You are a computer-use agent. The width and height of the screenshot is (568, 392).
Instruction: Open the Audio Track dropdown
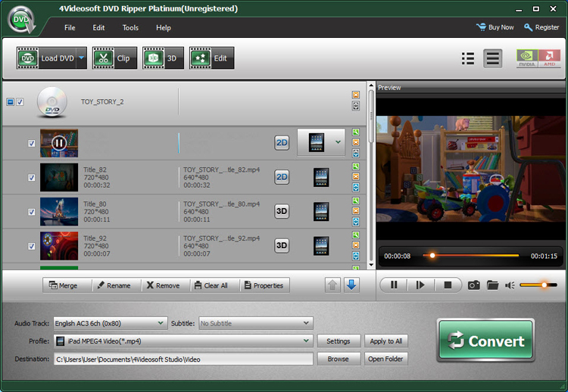(x=111, y=323)
